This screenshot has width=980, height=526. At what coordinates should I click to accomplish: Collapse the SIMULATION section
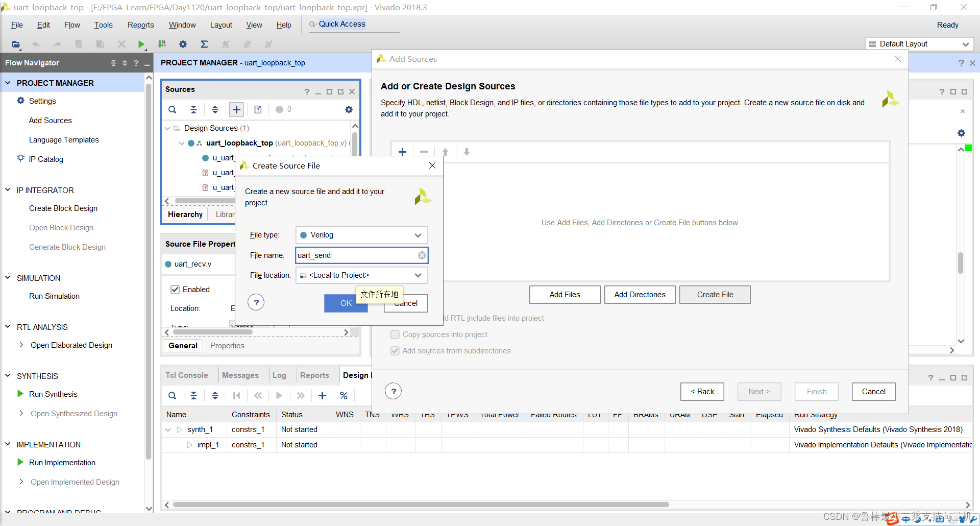8,277
